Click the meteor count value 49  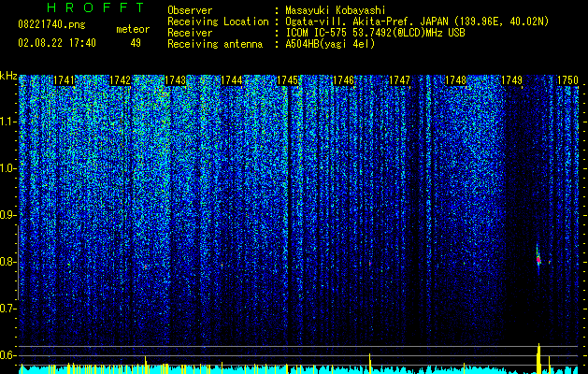(136, 43)
